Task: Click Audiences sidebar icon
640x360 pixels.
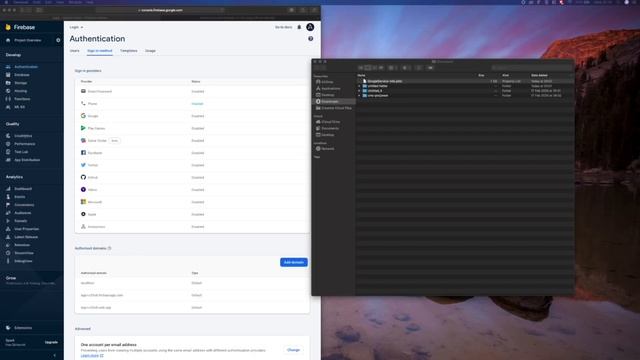Action: pyautogui.click(x=8, y=213)
